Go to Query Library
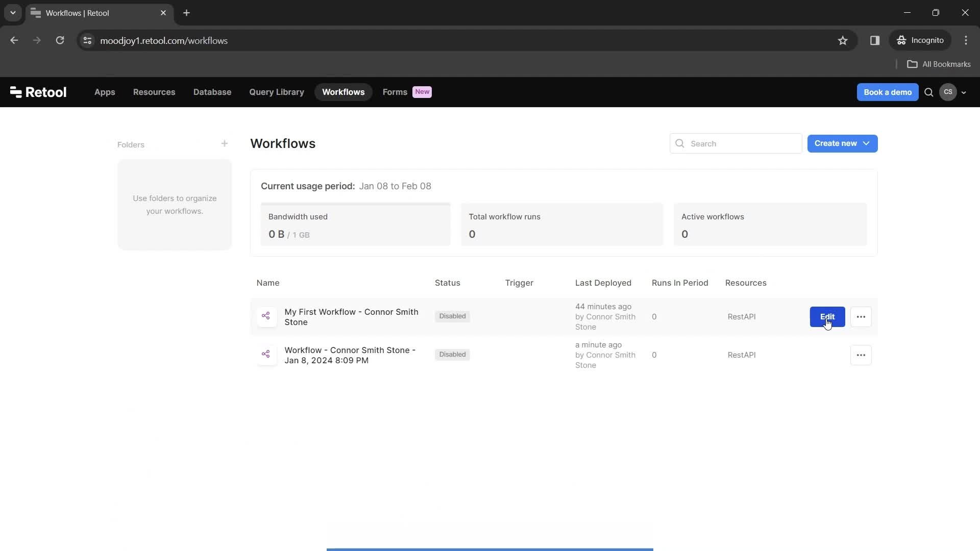980x551 pixels. pos(277,92)
